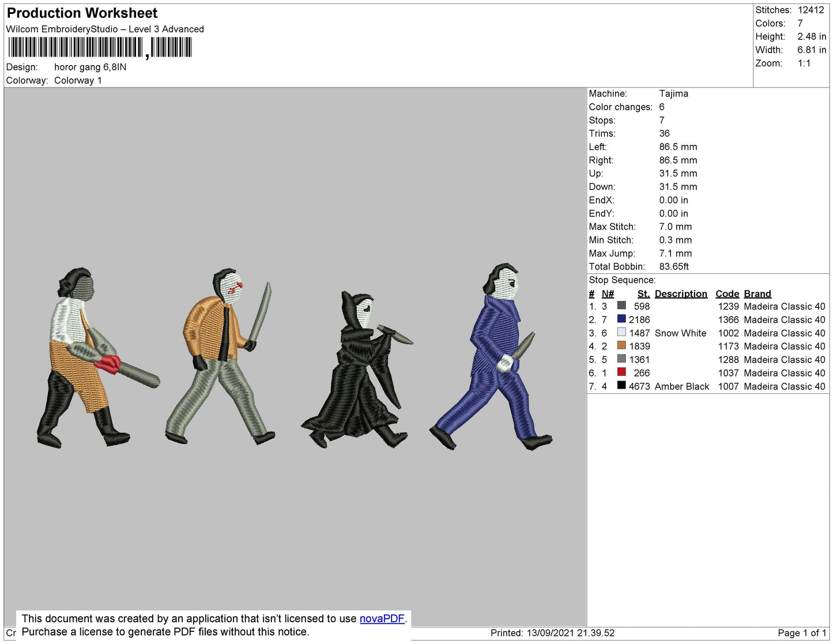Click the novaPDF hyperlink
833x644 pixels.
[x=382, y=619]
